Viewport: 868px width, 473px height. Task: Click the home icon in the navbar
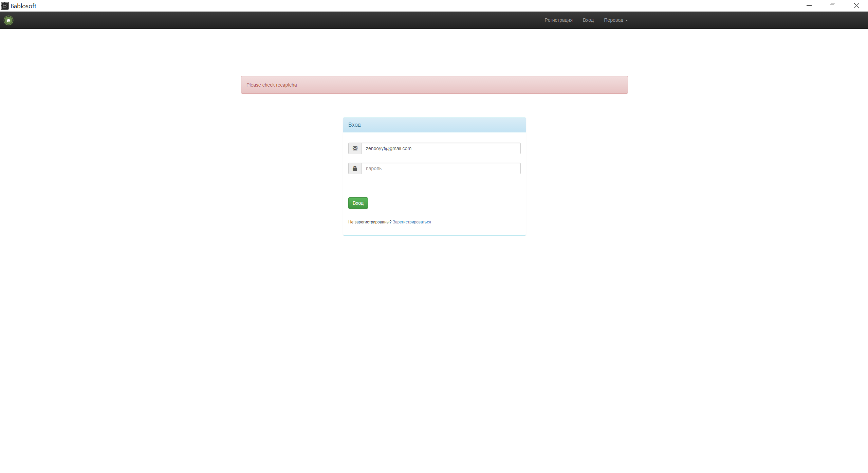[8, 20]
